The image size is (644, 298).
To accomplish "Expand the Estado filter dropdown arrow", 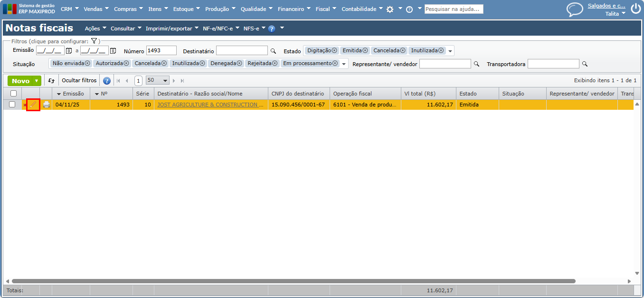I will (450, 51).
